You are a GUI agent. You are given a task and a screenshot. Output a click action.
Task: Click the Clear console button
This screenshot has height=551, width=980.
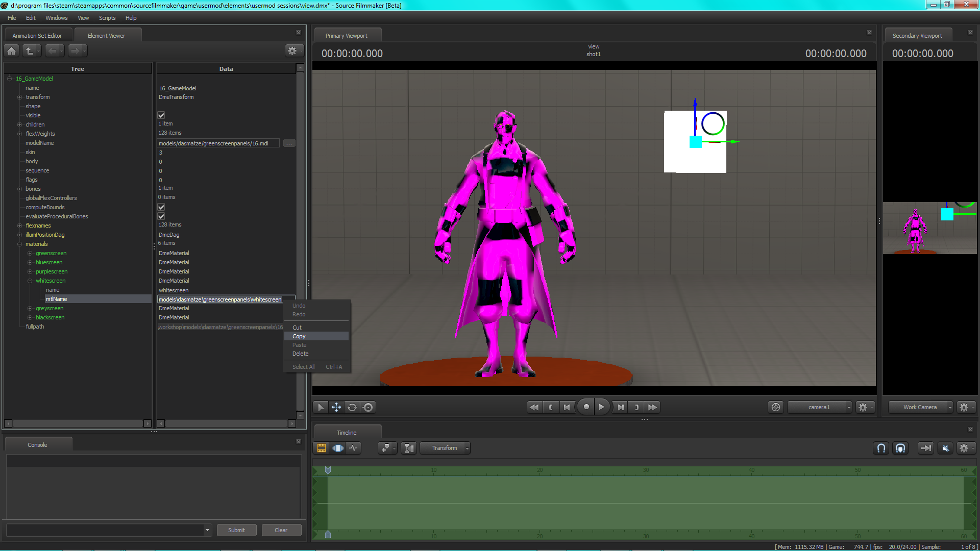pos(281,530)
